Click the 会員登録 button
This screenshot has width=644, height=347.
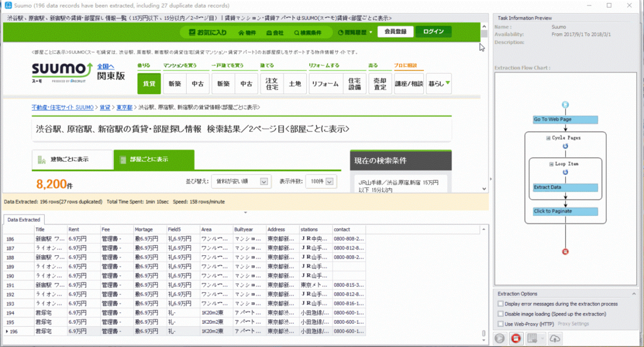point(395,31)
